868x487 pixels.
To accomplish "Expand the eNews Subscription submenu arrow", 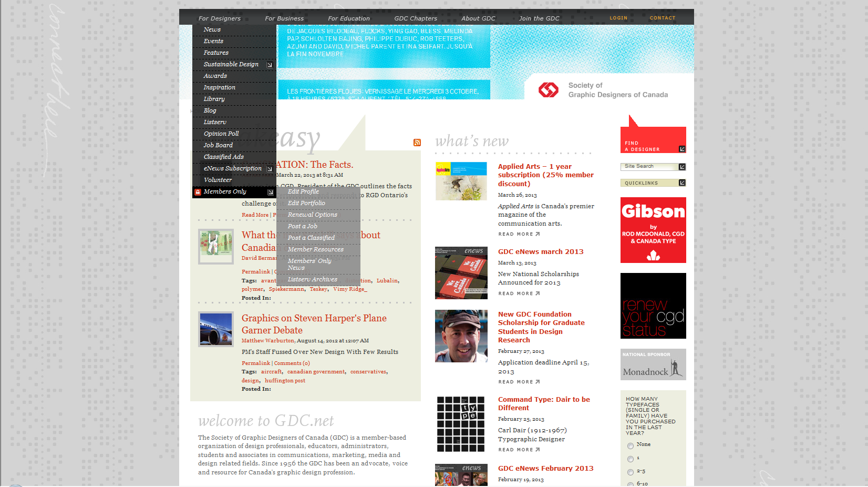I will [270, 169].
